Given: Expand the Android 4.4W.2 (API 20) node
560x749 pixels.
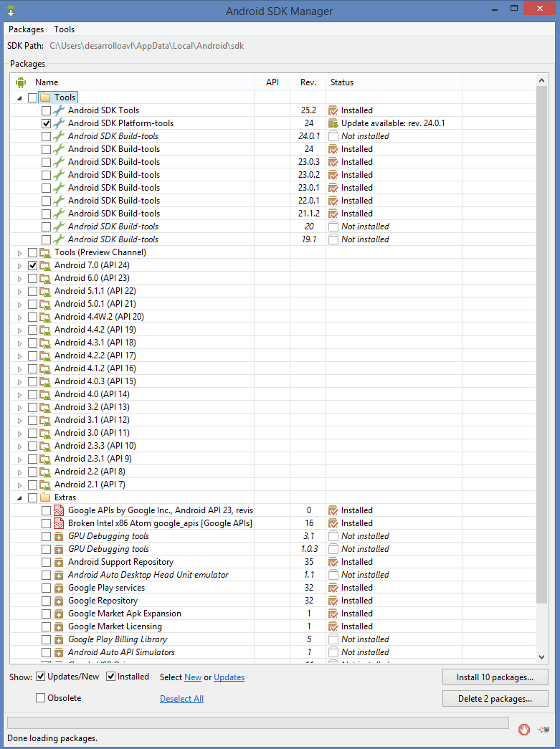Looking at the screenshot, I should [19, 318].
